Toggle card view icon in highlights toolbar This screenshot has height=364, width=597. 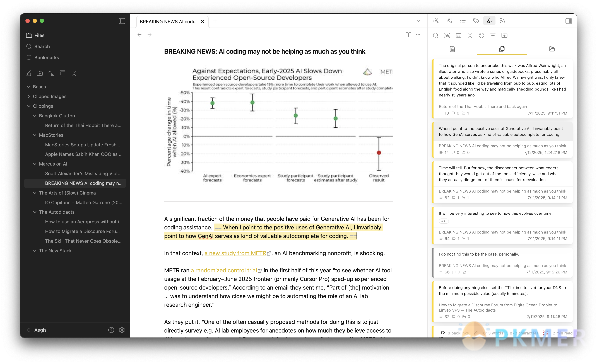tap(458, 36)
